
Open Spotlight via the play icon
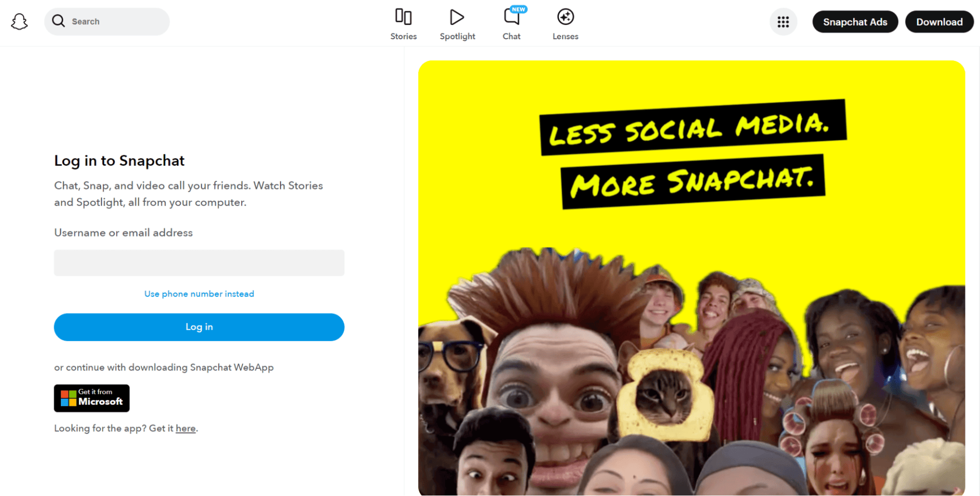pyautogui.click(x=457, y=17)
